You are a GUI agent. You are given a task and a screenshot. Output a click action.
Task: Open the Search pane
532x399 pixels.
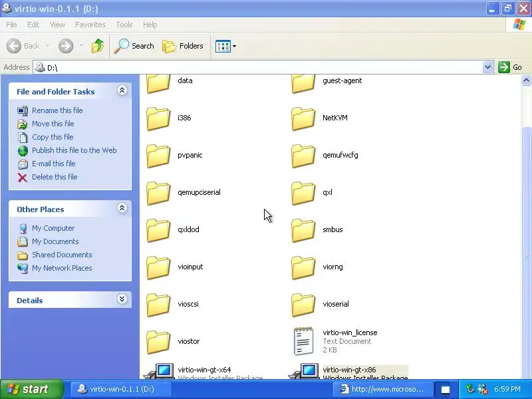point(134,46)
